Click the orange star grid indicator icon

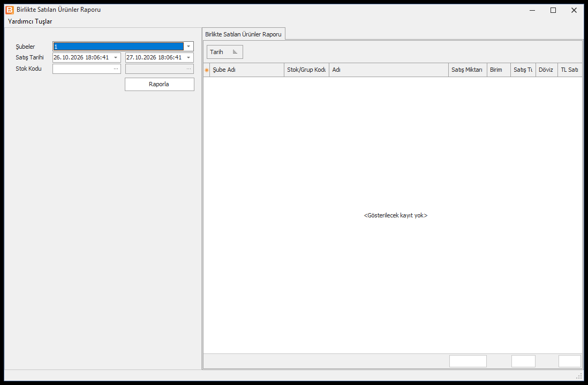[x=207, y=70]
